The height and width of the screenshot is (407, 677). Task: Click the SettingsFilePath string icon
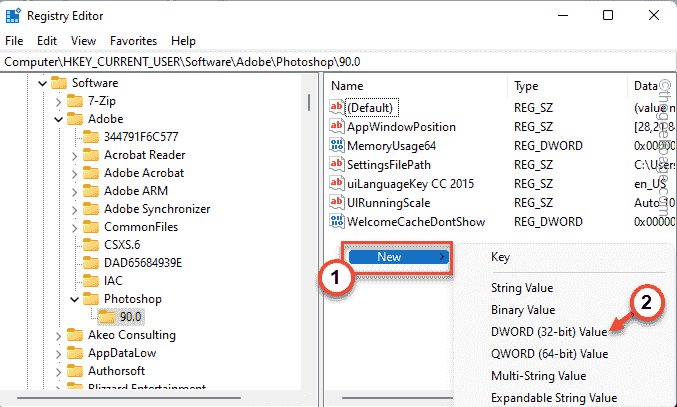point(337,165)
